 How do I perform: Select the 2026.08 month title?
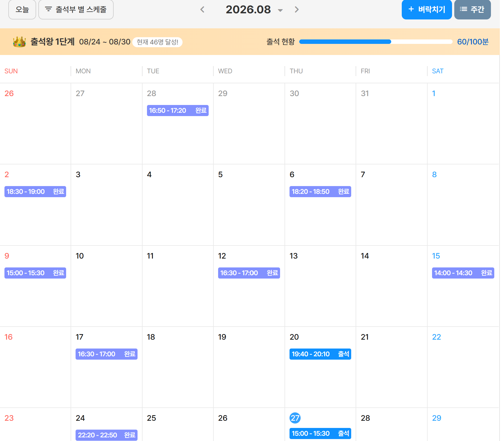[x=248, y=10]
